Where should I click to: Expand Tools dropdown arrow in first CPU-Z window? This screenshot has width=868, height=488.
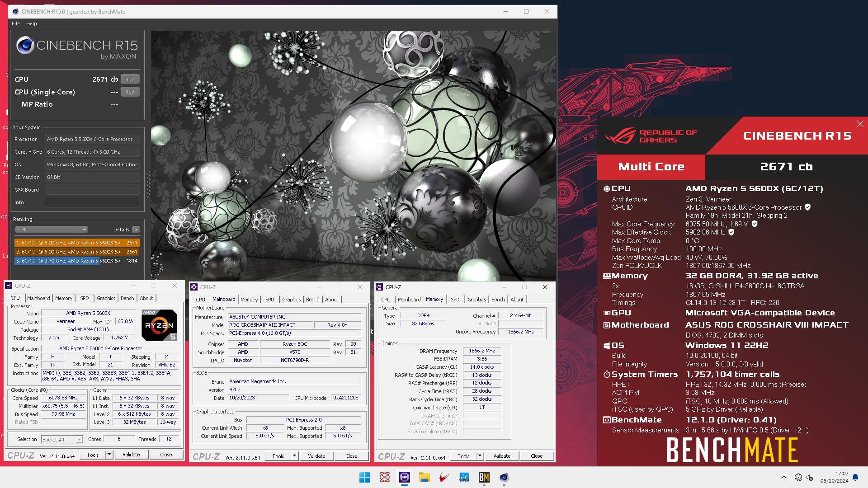109,455
